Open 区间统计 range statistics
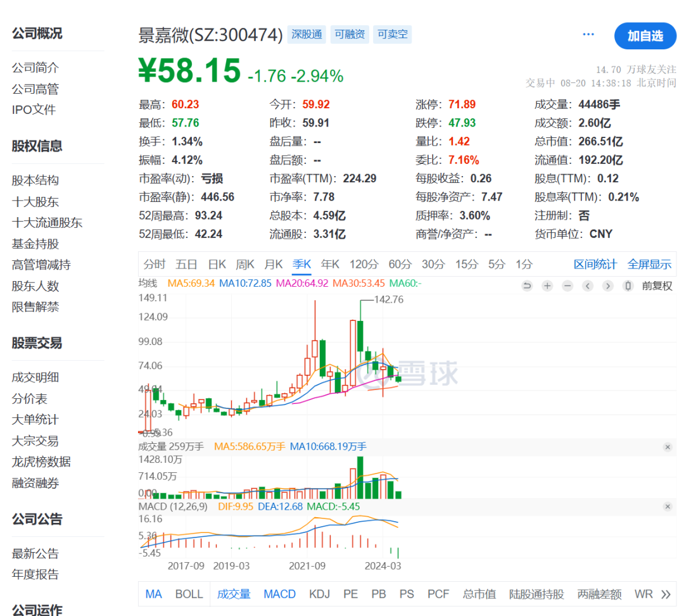Viewport: 684px width, 616px height. coord(595,264)
